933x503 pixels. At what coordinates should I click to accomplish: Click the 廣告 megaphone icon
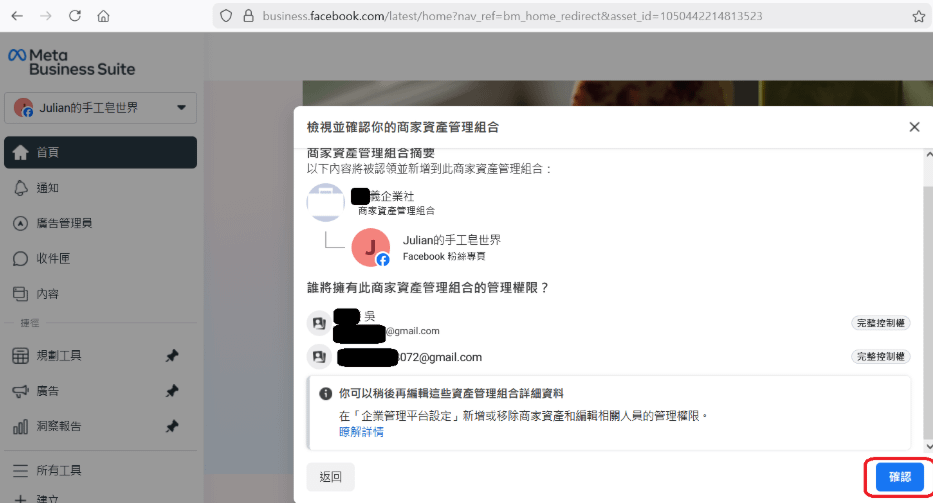coord(20,391)
